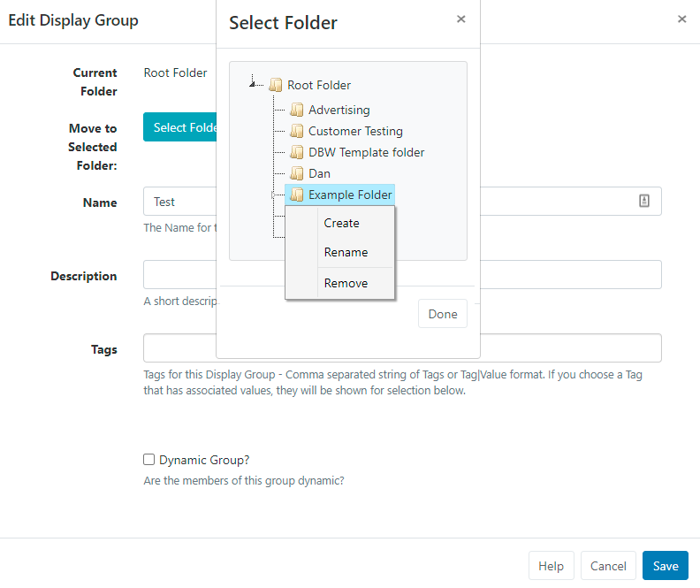Click the Advertising folder icon
The height and width of the screenshot is (588, 700).
pyautogui.click(x=296, y=110)
